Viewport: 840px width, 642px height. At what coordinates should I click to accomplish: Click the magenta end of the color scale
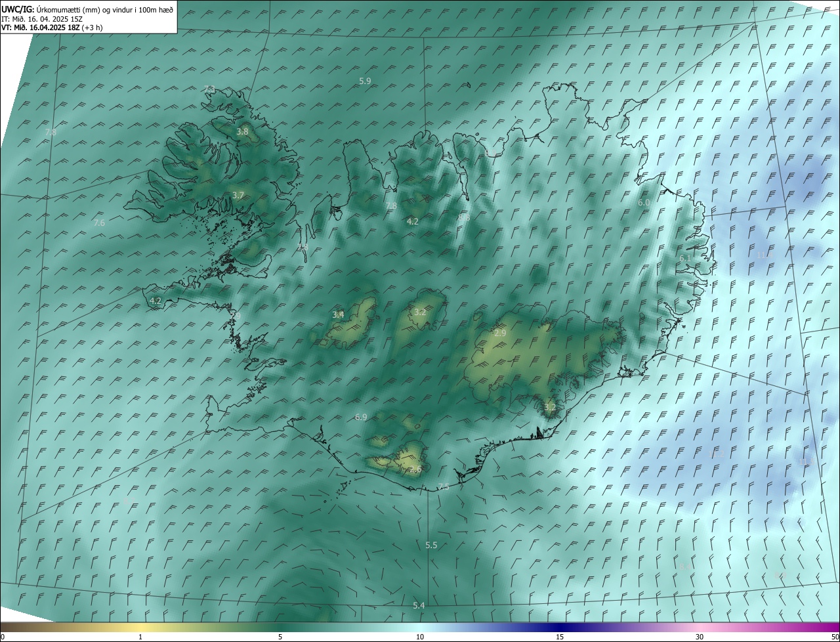tap(830, 628)
